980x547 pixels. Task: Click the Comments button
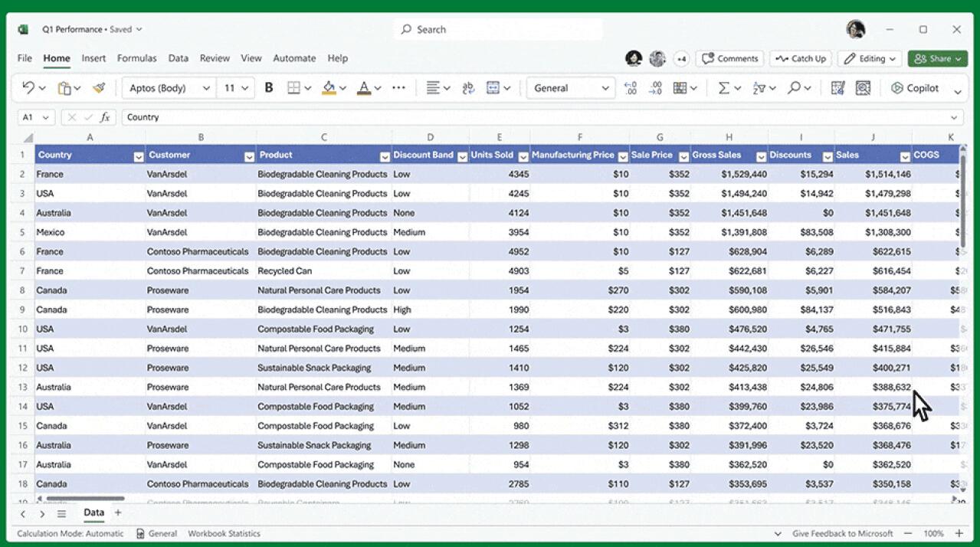[729, 58]
